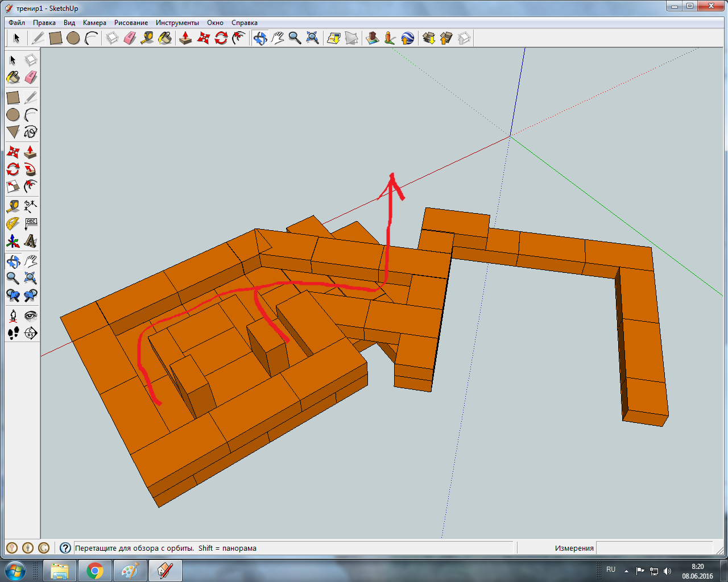Click the Section Plane tool

(x=31, y=333)
